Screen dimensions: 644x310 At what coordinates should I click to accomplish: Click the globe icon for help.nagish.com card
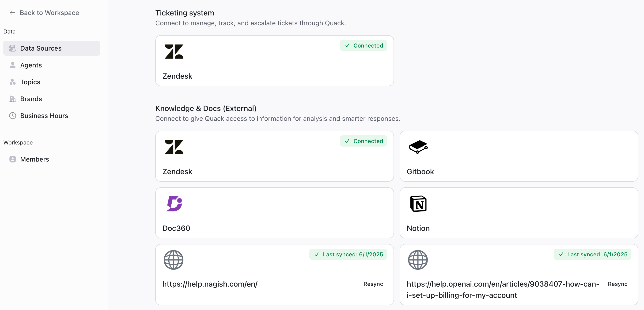[x=174, y=260]
